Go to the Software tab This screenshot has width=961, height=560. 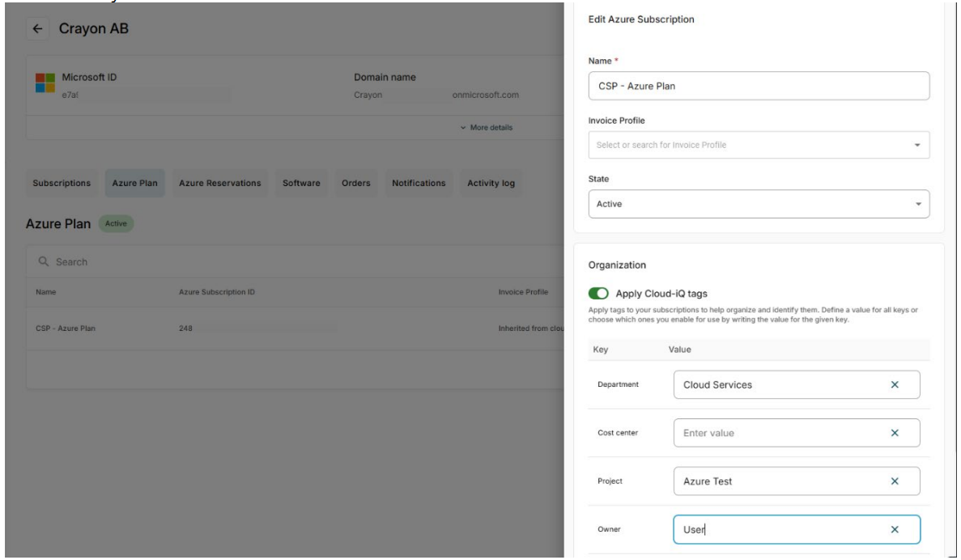[301, 183]
